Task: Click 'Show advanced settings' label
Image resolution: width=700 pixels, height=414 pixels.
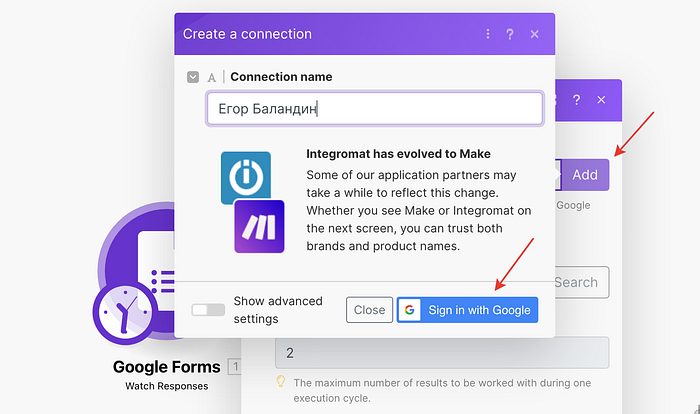Action: coord(278,310)
